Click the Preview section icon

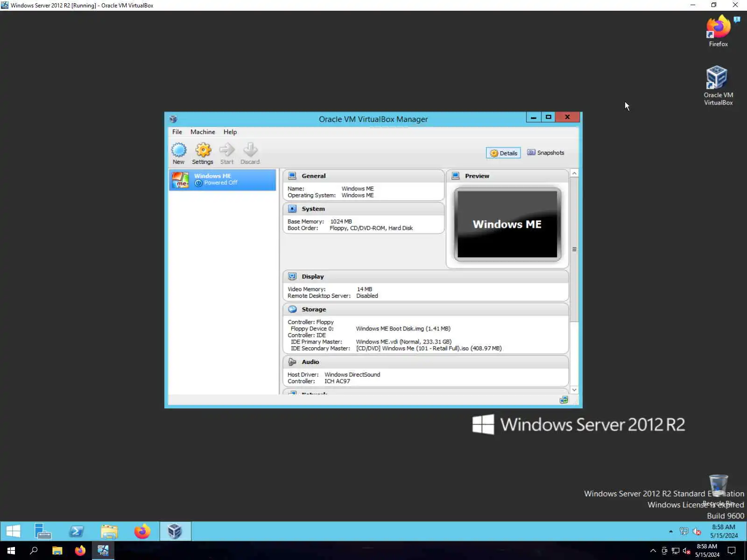pos(456,176)
